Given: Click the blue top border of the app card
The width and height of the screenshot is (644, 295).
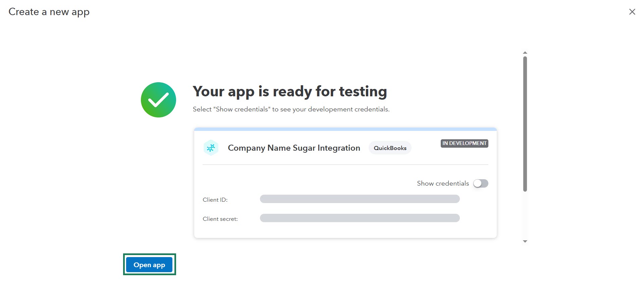Looking at the screenshot, I should tap(345, 129).
